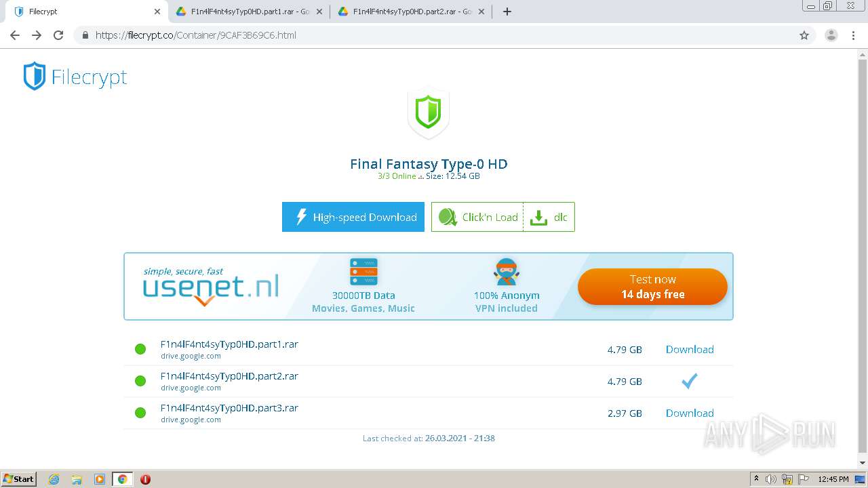Close the Filecrypt tab
This screenshot has height=488, width=868.
click(157, 12)
